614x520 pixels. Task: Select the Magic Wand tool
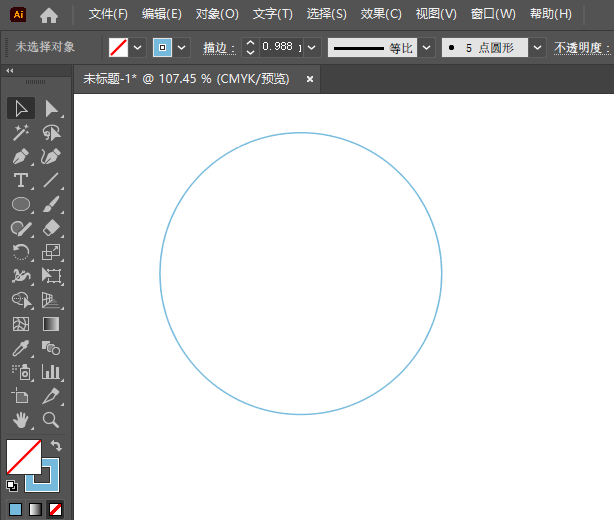click(x=21, y=133)
